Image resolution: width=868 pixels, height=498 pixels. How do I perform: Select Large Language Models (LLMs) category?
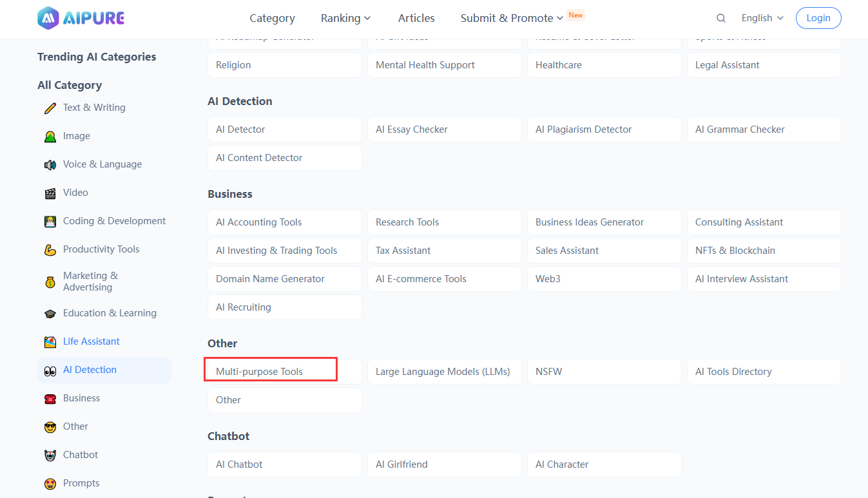coord(444,372)
